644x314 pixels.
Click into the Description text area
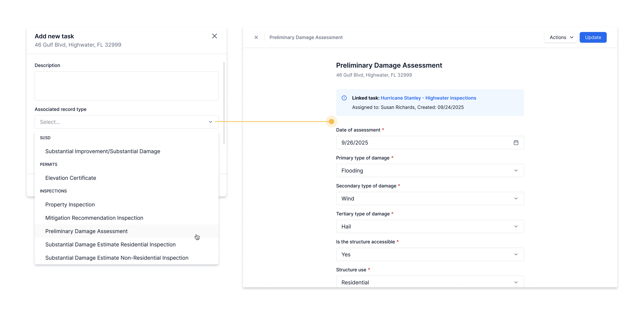point(126,86)
